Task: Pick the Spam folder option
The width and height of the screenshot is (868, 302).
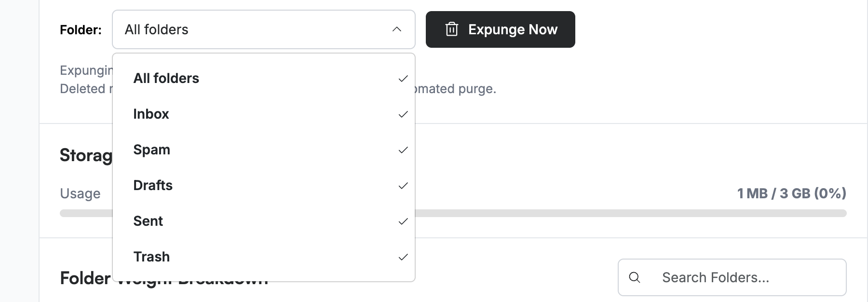Action: tap(264, 150)
